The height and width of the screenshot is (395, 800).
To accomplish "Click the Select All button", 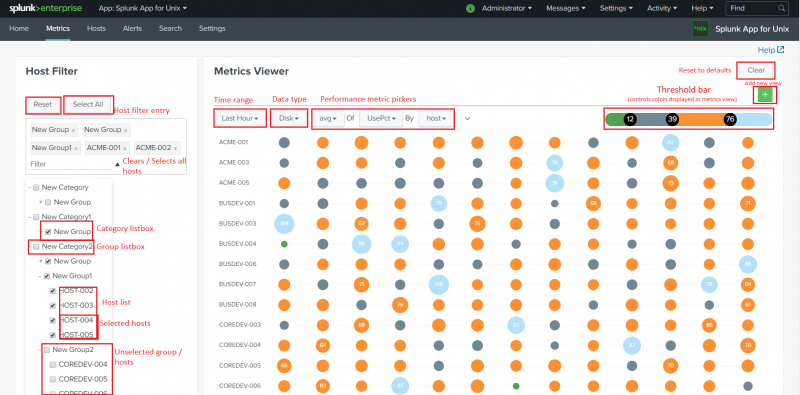I will pos(88,105).
